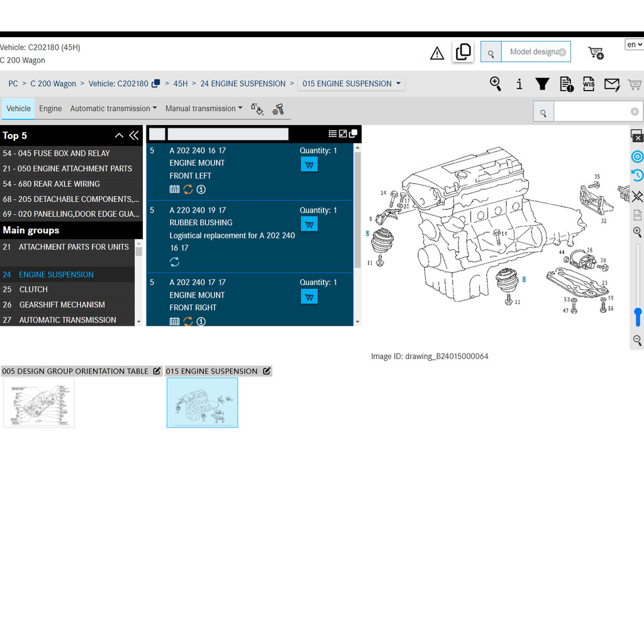644x644 pixels.
Task: Collapse the Top 5 section with the up chevron
Action: tap(119, 136)
